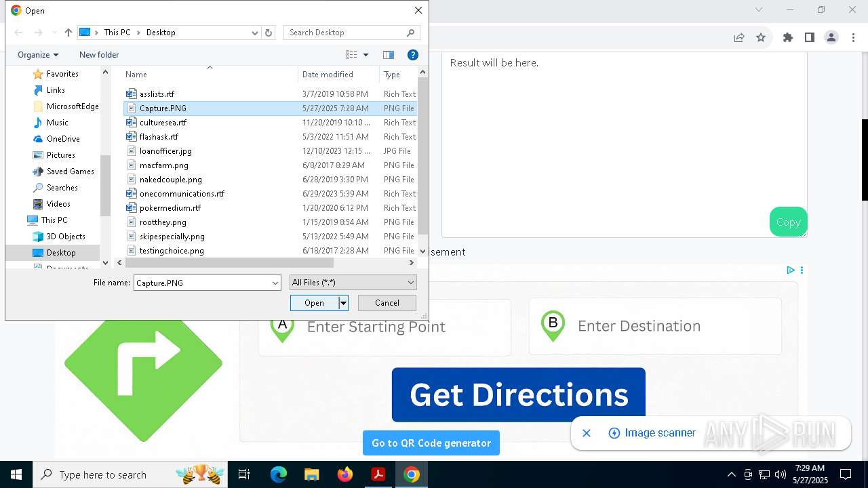Open Videos in navigation pane
This screenshot has height=488, width=868.
(58, 204)
